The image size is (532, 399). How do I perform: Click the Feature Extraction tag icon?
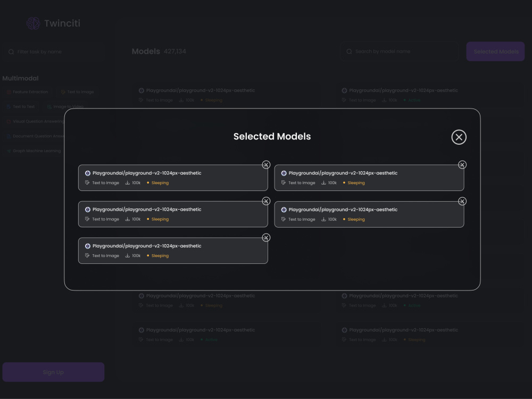(9, 92)
